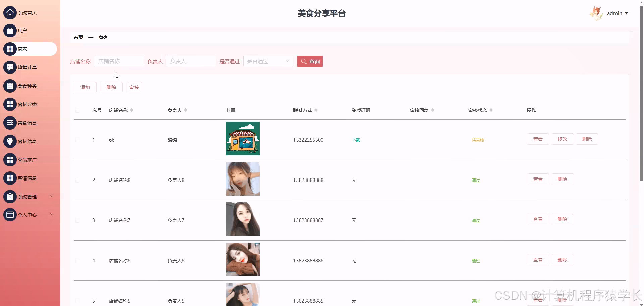Viewport: 644px width, 306px height.
Task: Click 查看 for 店铺名称7
Action: point(538,219)
